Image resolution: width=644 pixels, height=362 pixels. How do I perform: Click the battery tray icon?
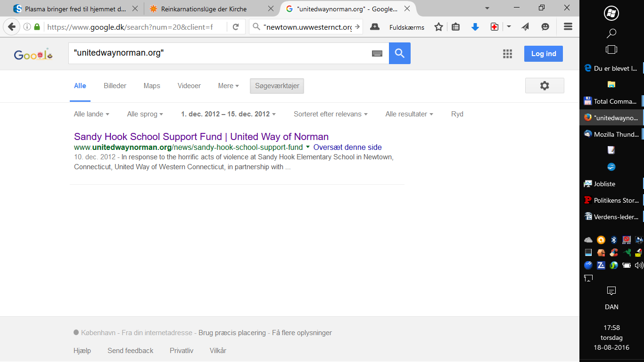coord(626,265)
